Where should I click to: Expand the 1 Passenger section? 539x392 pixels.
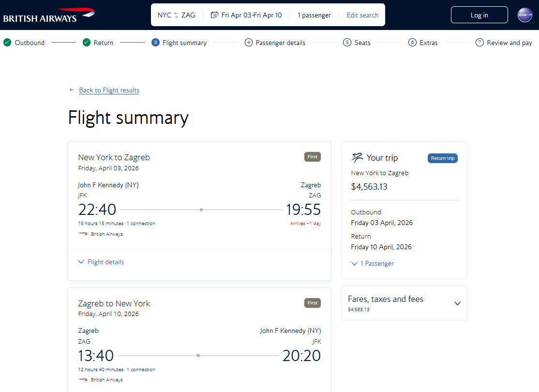click(372, 263)
